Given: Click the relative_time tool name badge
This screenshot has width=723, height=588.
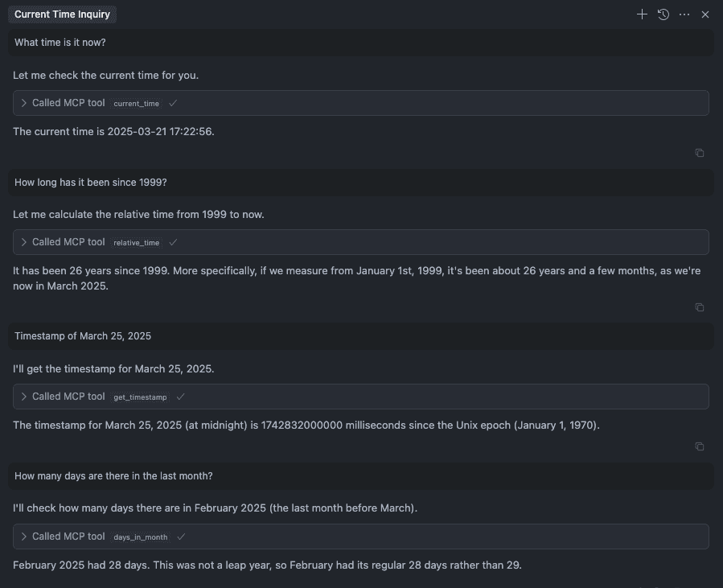Looking at the screenshot, I should (137, 243).
